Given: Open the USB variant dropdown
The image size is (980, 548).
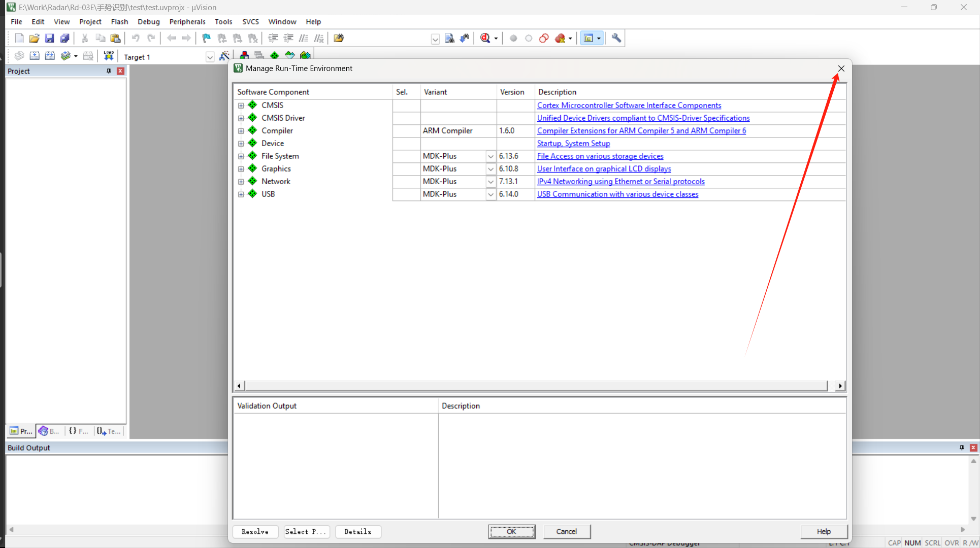Looking at the screenshot, I should (x=491, y=194).
